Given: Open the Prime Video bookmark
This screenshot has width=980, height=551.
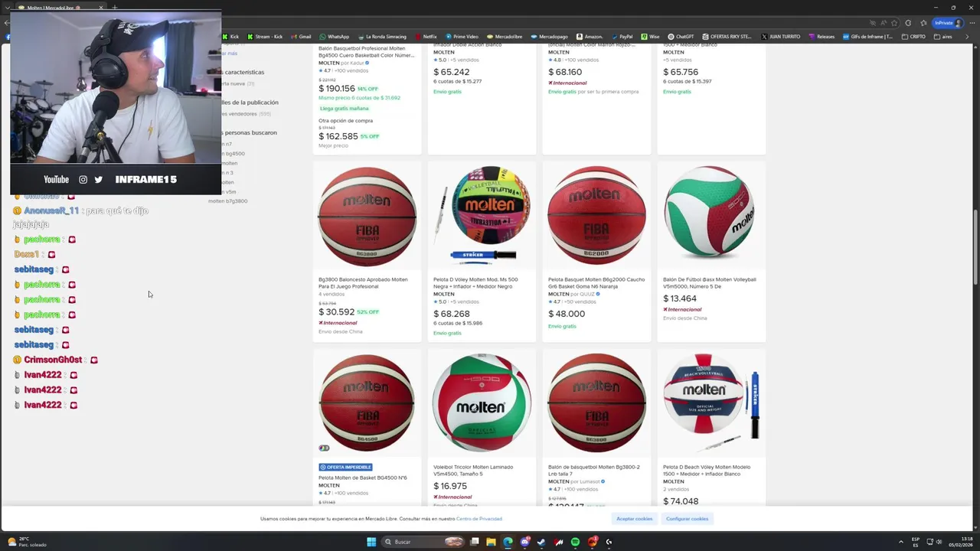Looking at the screenshot, I should tap(462, 36).
